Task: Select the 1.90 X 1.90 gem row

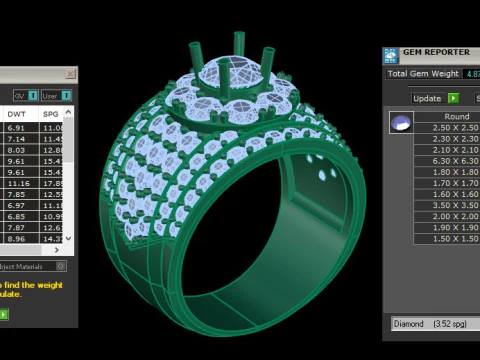Action: tap(447, 228)
